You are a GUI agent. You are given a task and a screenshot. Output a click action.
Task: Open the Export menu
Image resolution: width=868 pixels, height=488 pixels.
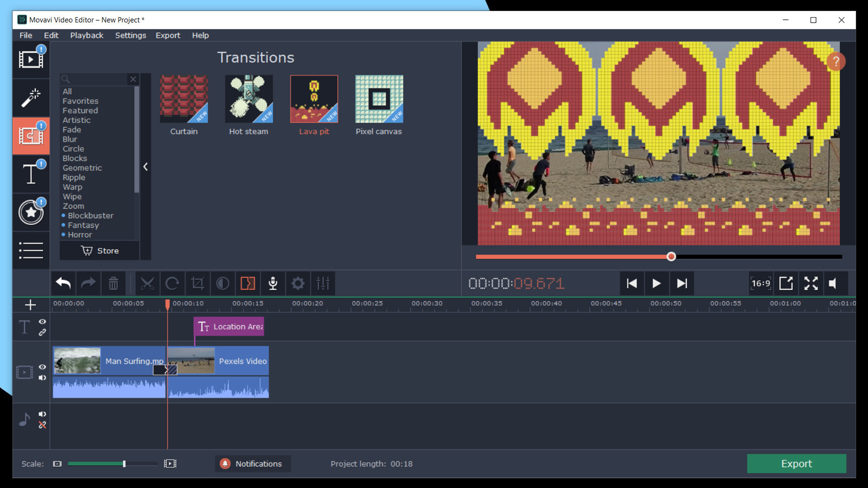click(167, 35)
